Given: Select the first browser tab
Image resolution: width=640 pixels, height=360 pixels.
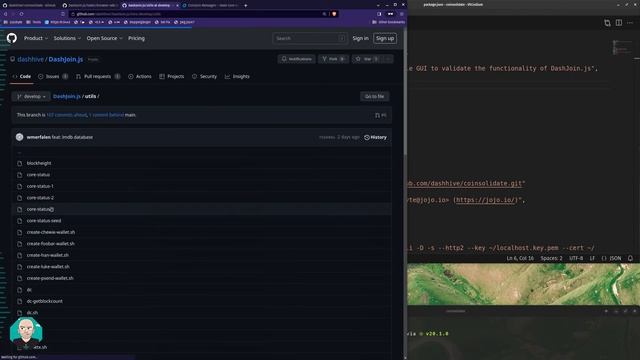Looking at the screenshot, I should [x=29, y=5].
